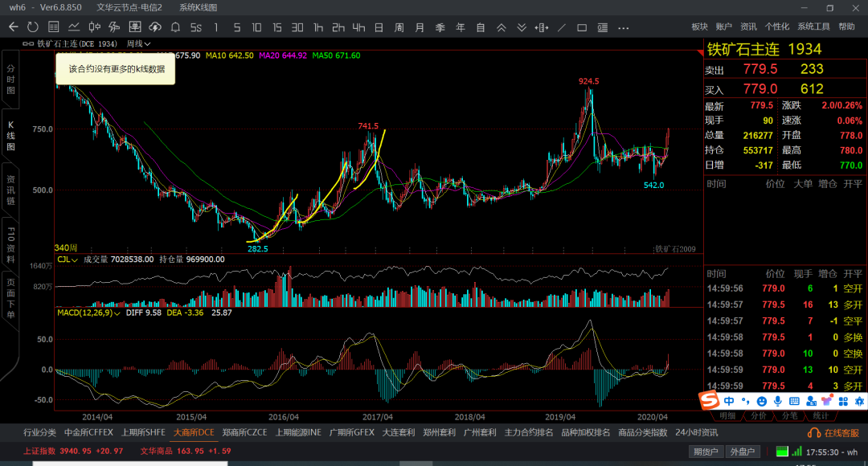
Task: Select the trend line drawing tool
Action: pyautogui.click(x=561, y=27)
